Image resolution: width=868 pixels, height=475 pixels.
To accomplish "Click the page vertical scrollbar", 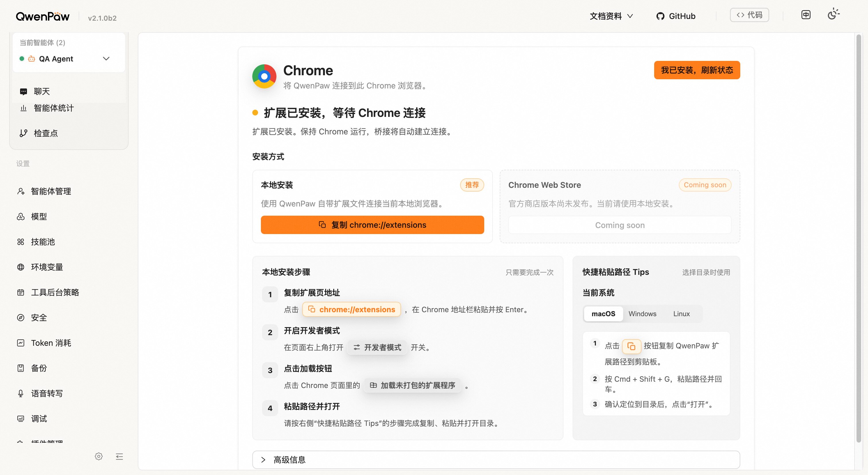I will [859, 238].
